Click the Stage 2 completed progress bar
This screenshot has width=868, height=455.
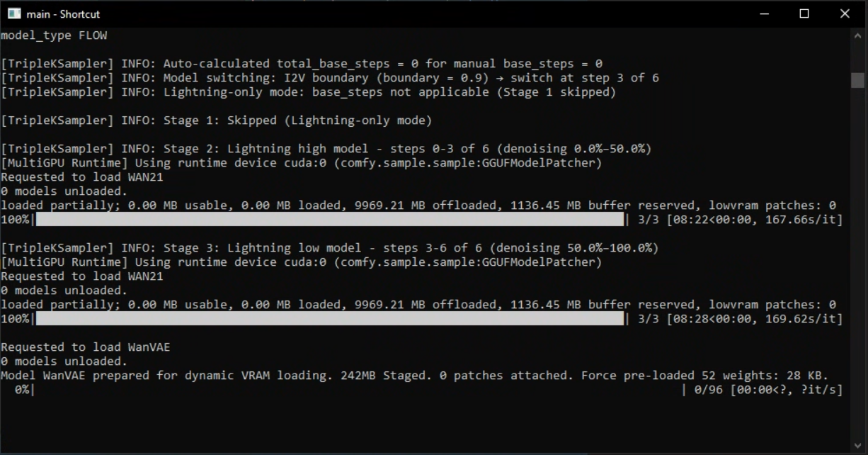point(330,220)
